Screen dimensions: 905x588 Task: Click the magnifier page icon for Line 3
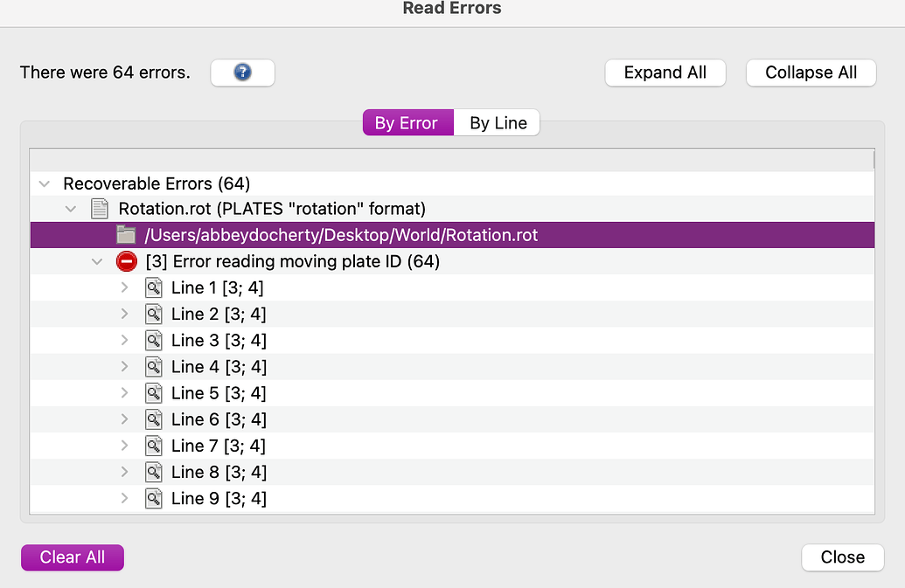154,340
